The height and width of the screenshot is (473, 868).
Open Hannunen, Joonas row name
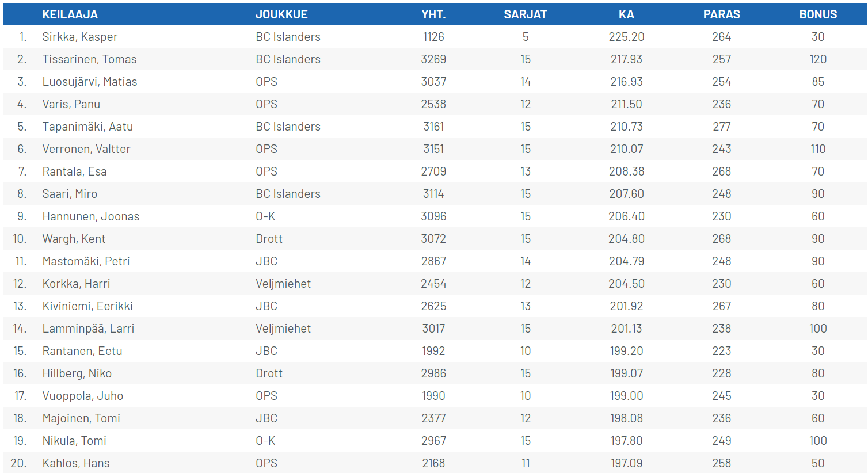click(91, 216)
